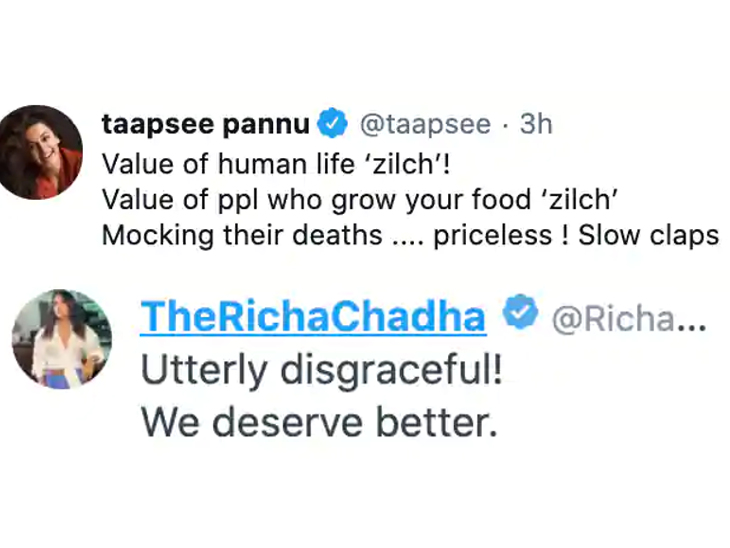Click the "We deserve better." line
The width and height of the screenshot is (730, 548).
[x=319, y=422]
